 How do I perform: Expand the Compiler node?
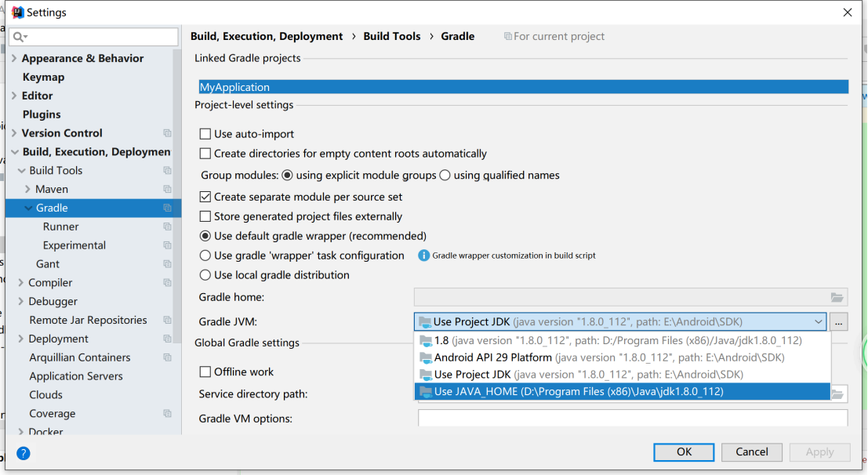(x=21, y=283)
